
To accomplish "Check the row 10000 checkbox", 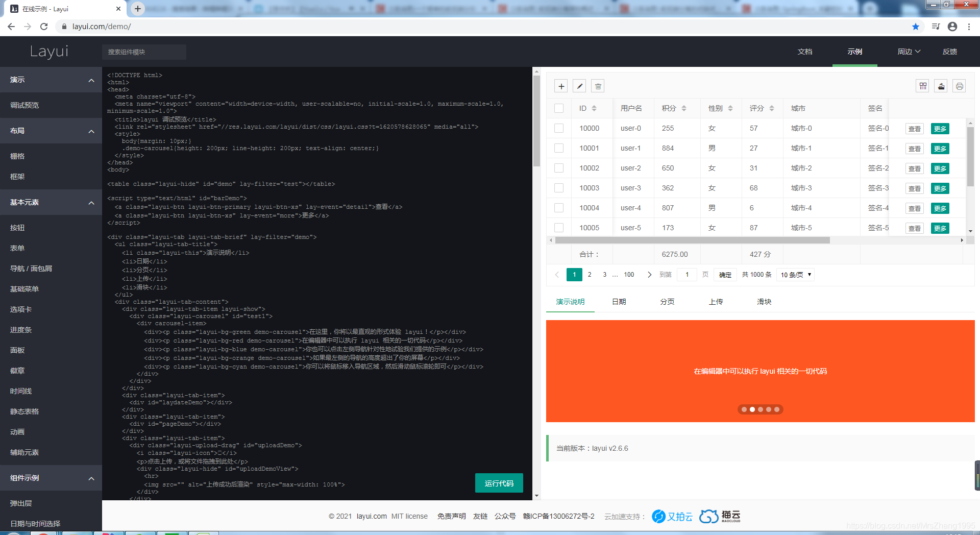I will click(x=559, y=128).
